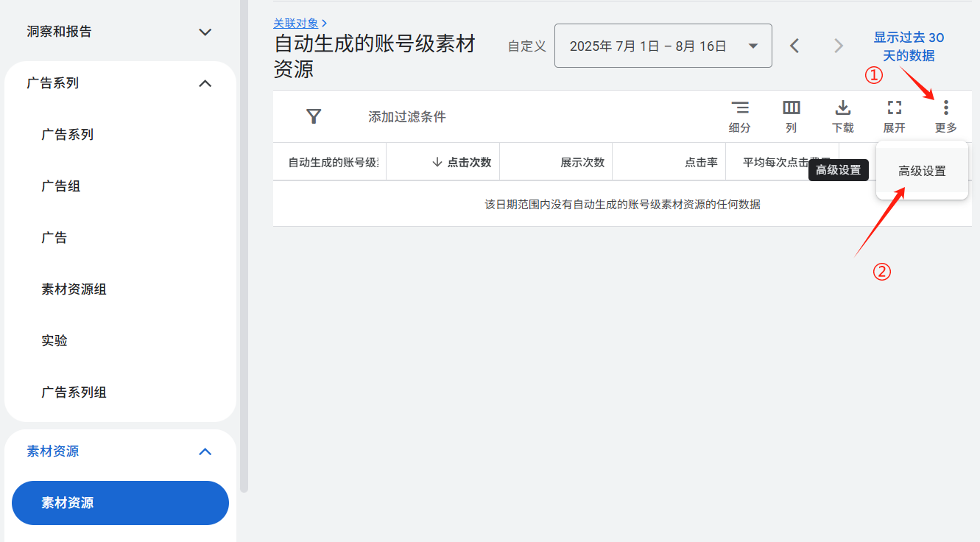This screenshot has height=542, width=980.
Task: Open the 列 columns editor
Action: [x=791, y=116]
